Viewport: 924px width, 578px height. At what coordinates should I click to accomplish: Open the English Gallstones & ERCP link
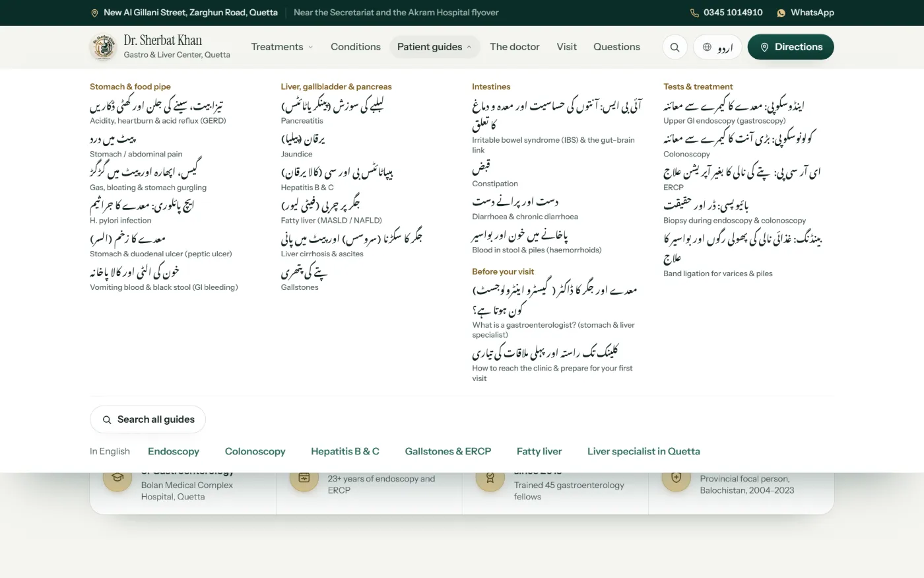click(x=448, y=452)
